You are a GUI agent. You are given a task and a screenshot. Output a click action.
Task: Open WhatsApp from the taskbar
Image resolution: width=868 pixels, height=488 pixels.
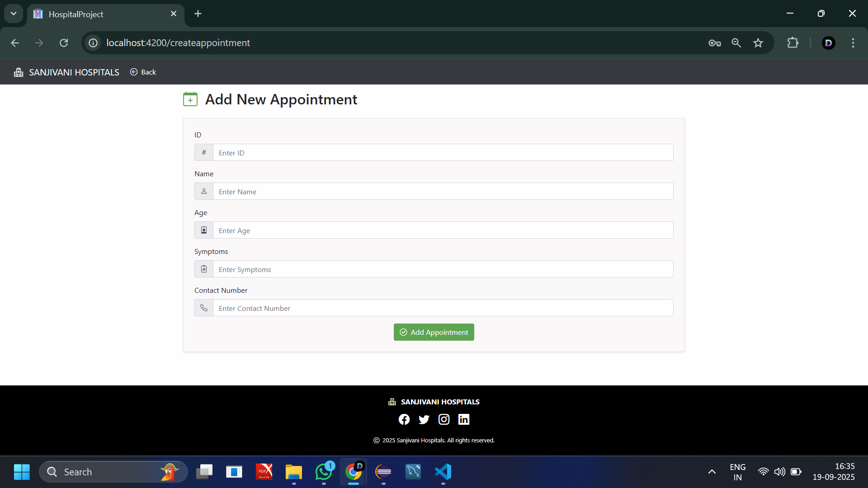pyautogui.click(x=324, y=472)
